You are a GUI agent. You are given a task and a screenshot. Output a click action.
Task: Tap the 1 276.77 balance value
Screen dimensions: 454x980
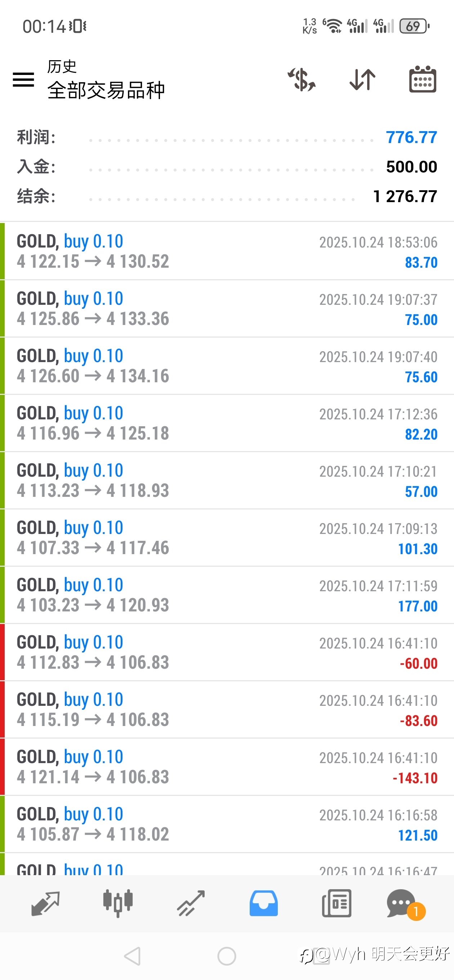point(405,197)
